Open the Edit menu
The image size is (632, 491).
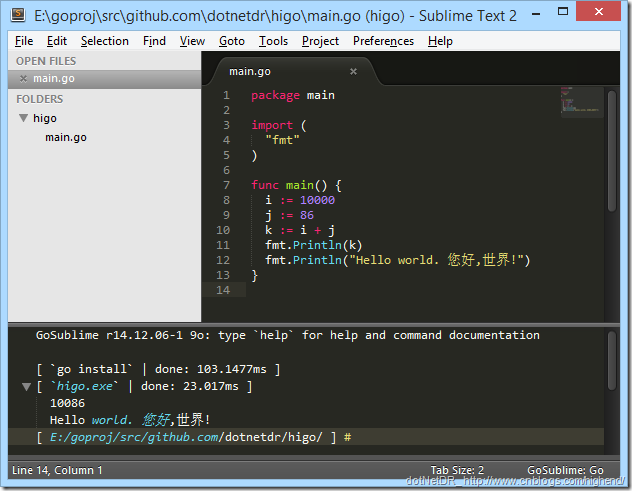click(56, 41)
